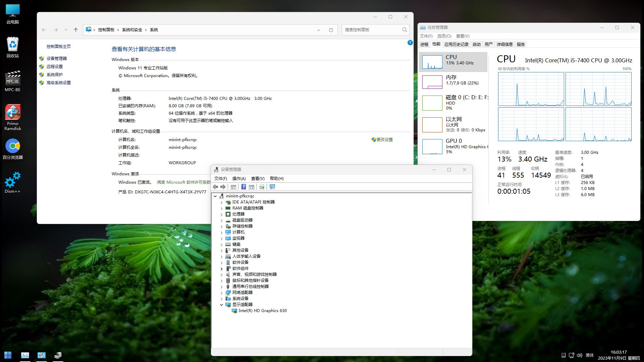Select the 声音、视频和游戏控制器 tree row
This screenshot has width=644, height=362.
254,275
